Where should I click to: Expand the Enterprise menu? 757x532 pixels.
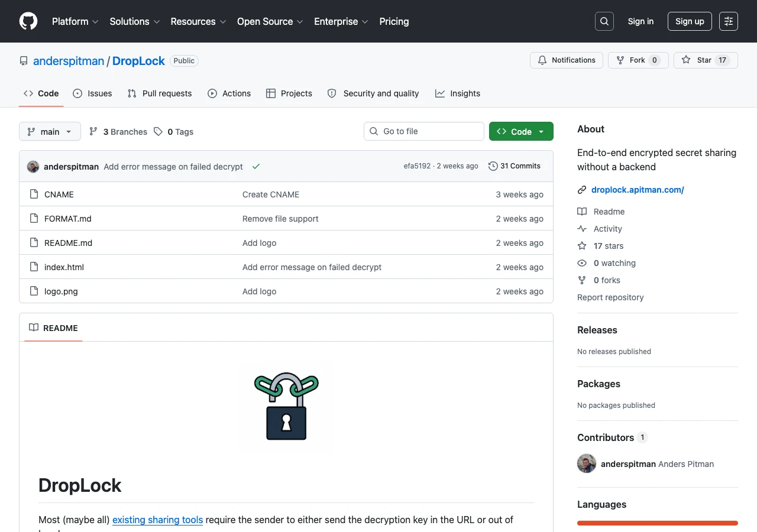click(341, 21)
